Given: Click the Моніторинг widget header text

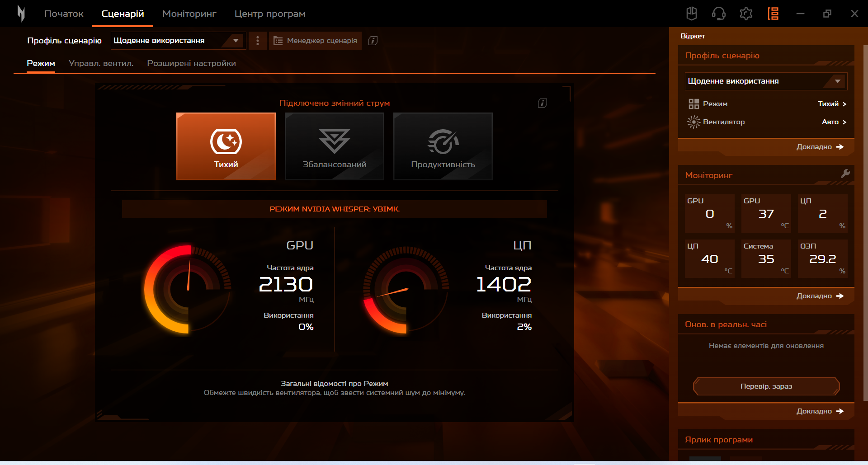Looking at the screenshot, I should tap(709, 175).
